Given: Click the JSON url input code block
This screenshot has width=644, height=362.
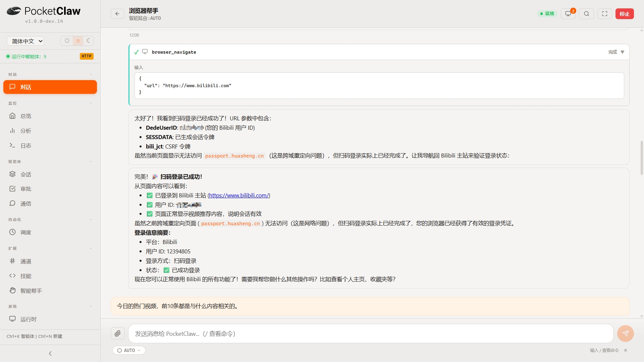Looking at the screenshot, I should [379, 85].
